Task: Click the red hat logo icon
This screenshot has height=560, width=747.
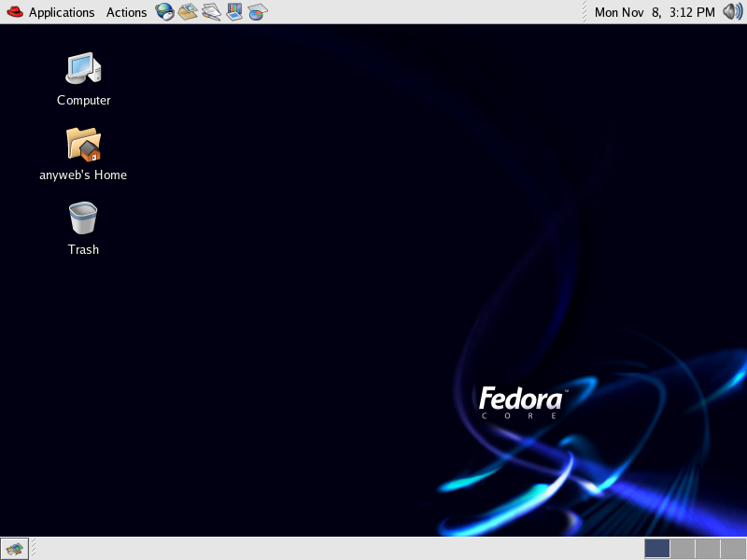Action: pyautogui.click(x=15, y=11)
